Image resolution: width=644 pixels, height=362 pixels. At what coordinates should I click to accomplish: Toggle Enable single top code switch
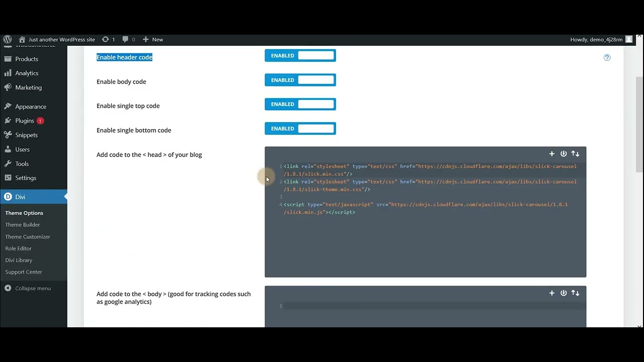point(300,104)
